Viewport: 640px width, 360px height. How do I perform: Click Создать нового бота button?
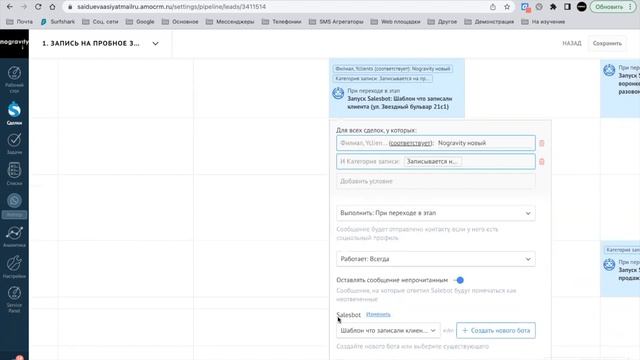pos(496,331)
